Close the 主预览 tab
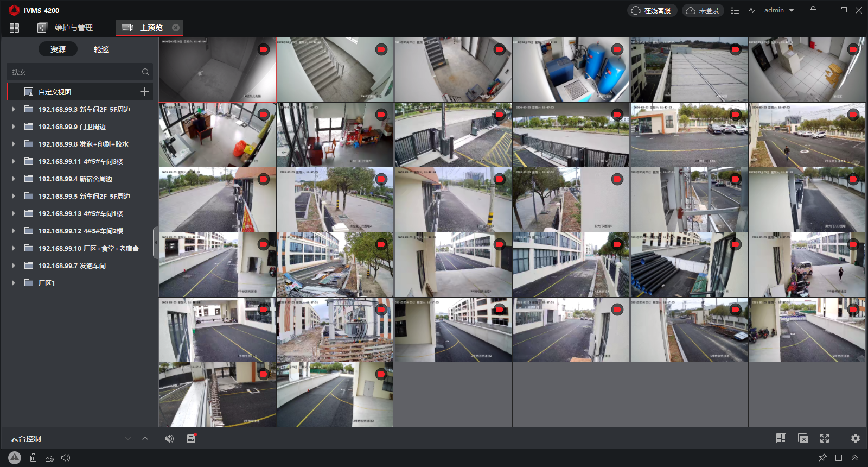This screenshot has width=868, height=467. [x=176, y=28]
